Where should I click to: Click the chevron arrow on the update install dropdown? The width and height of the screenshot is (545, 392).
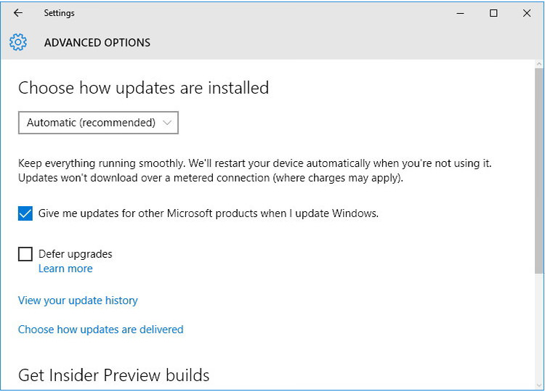coord(167,123)
